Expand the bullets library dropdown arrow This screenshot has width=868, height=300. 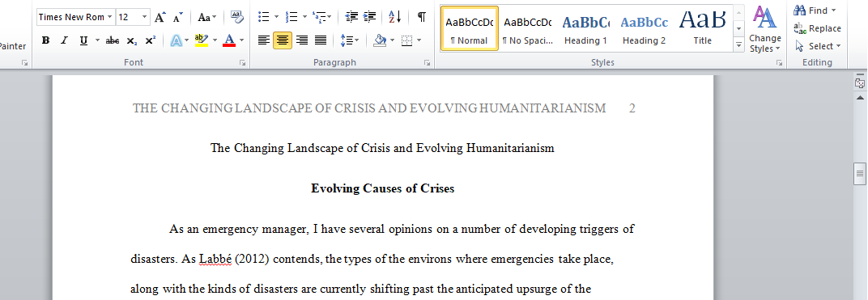276,17
